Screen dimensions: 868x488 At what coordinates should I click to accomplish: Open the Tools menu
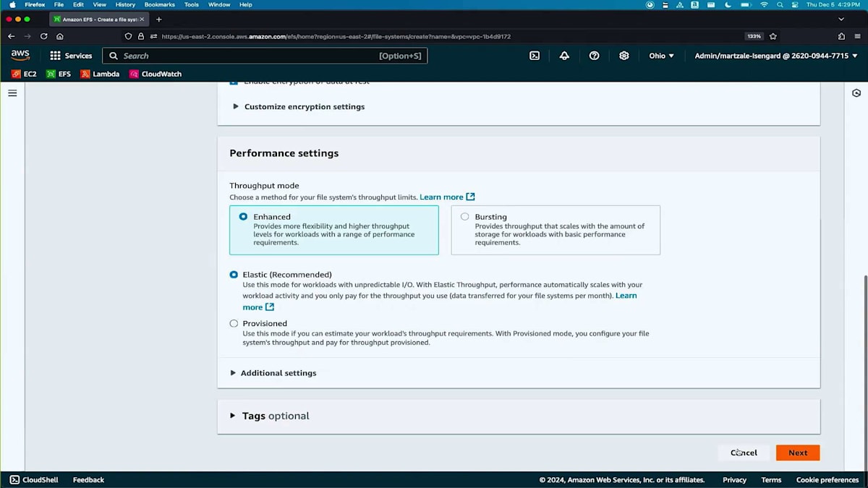click(x=192, y=4)
